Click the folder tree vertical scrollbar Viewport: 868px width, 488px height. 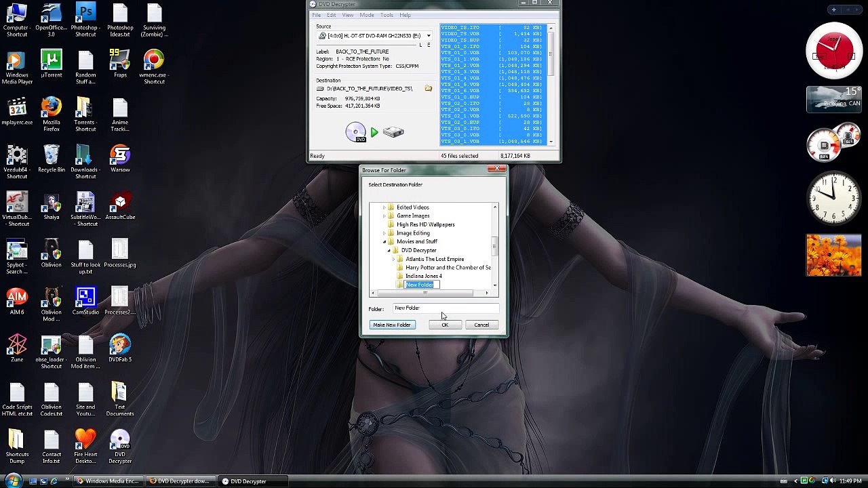pos(495,245)
